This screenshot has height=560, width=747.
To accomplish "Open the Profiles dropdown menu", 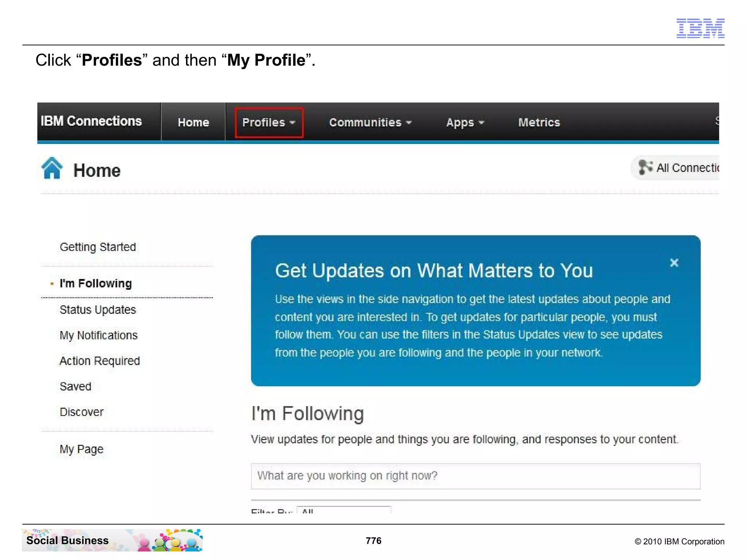I will [x=269, y=122].
